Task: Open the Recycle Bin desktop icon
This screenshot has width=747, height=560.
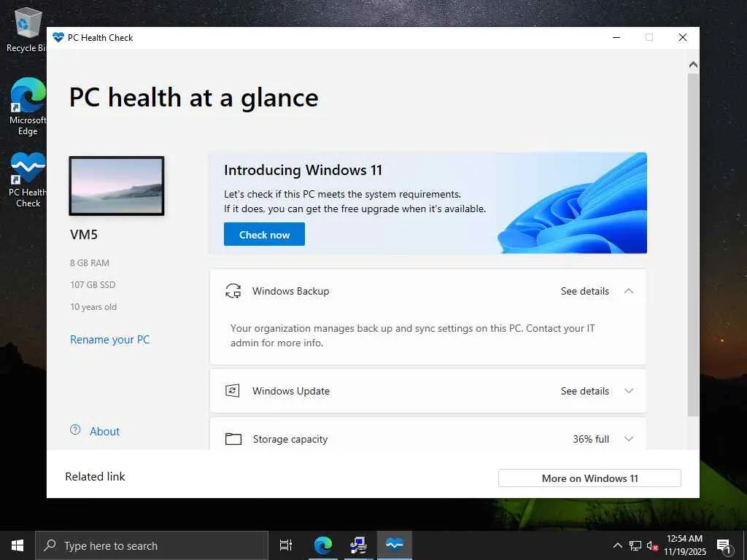Action: click(26, 28)
